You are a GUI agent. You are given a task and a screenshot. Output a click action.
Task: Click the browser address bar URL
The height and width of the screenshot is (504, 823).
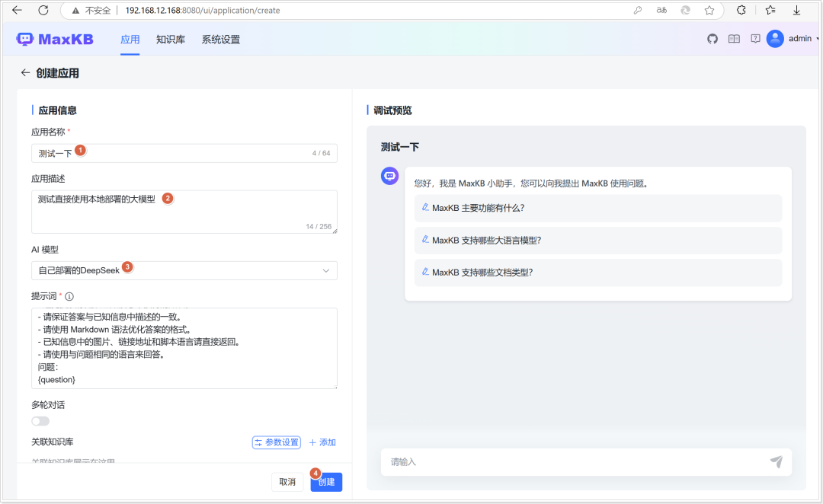click(203, 11)
